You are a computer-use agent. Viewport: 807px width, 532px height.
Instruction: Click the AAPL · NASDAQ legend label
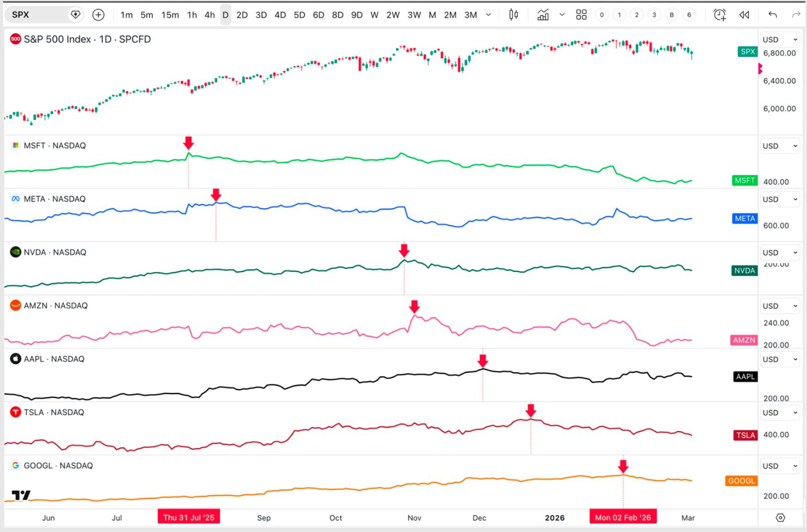click(x=54, y=359)
